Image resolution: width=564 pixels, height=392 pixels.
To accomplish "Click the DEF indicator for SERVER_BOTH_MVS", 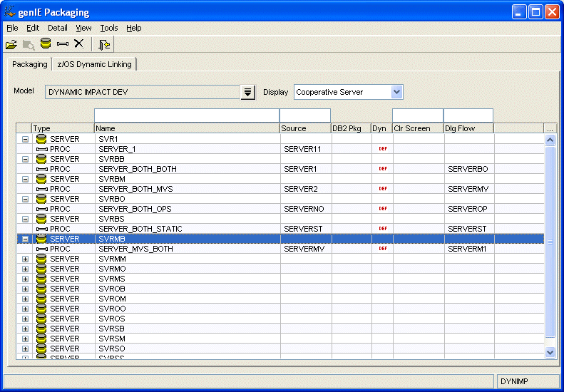I will click(x=382, y=189).
